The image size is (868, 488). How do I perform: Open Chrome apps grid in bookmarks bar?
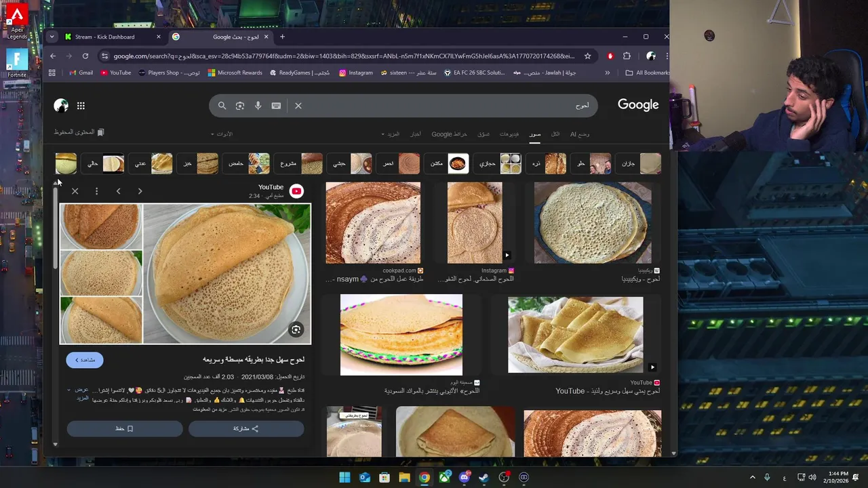[x=52, y=73]
